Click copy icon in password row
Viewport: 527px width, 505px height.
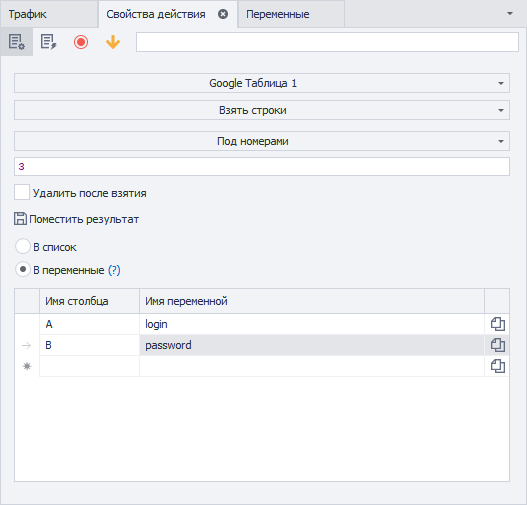[497, 345]
